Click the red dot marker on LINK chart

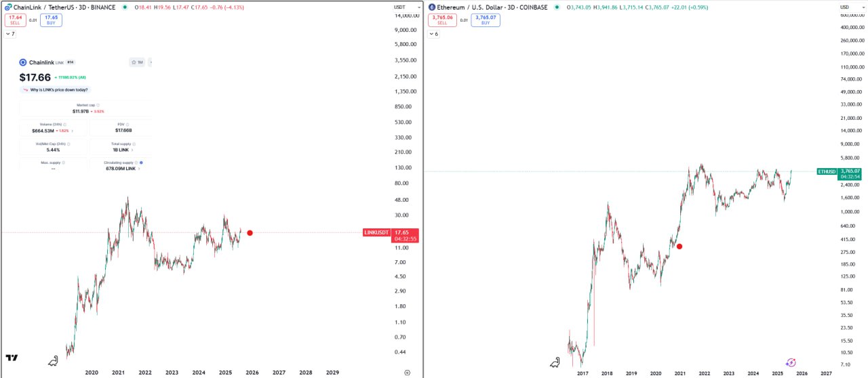[x=250, y=233]
